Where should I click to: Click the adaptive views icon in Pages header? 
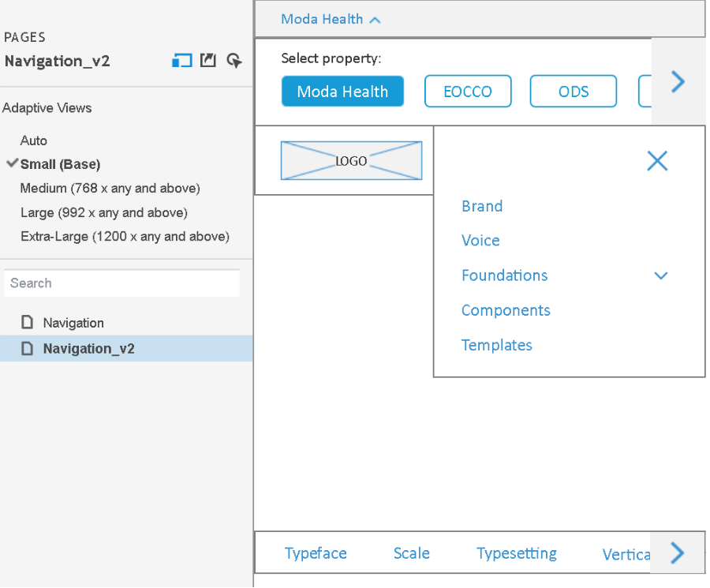[x=182, y=61]
